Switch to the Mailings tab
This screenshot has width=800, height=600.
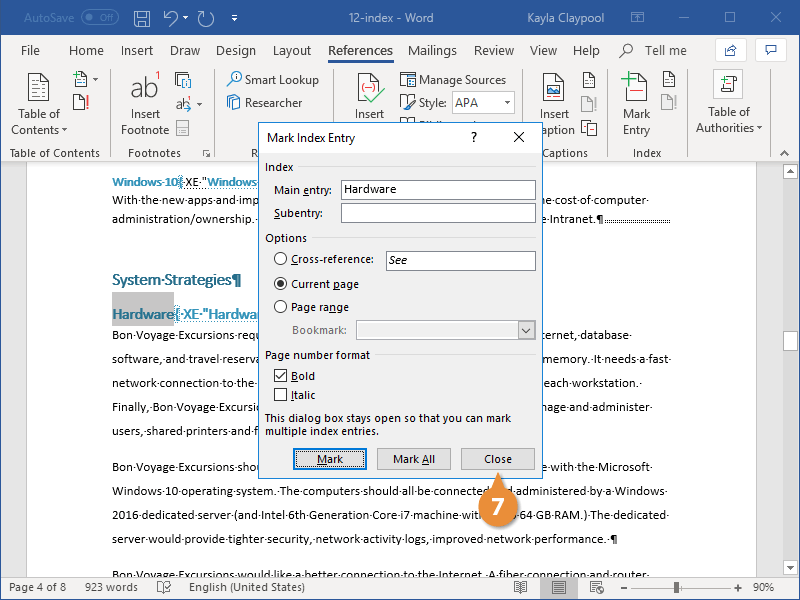coord(432,50)
